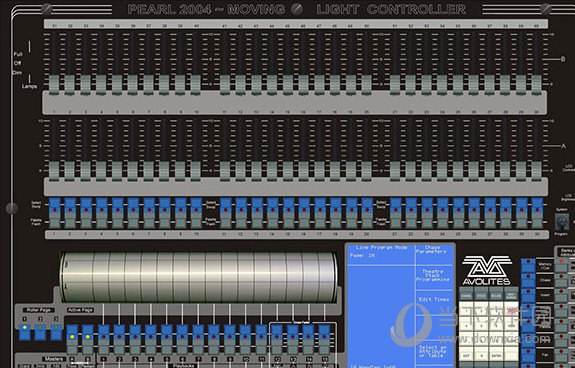
Task: Grab bank A fader above Swap button 12
Action: 241,171
